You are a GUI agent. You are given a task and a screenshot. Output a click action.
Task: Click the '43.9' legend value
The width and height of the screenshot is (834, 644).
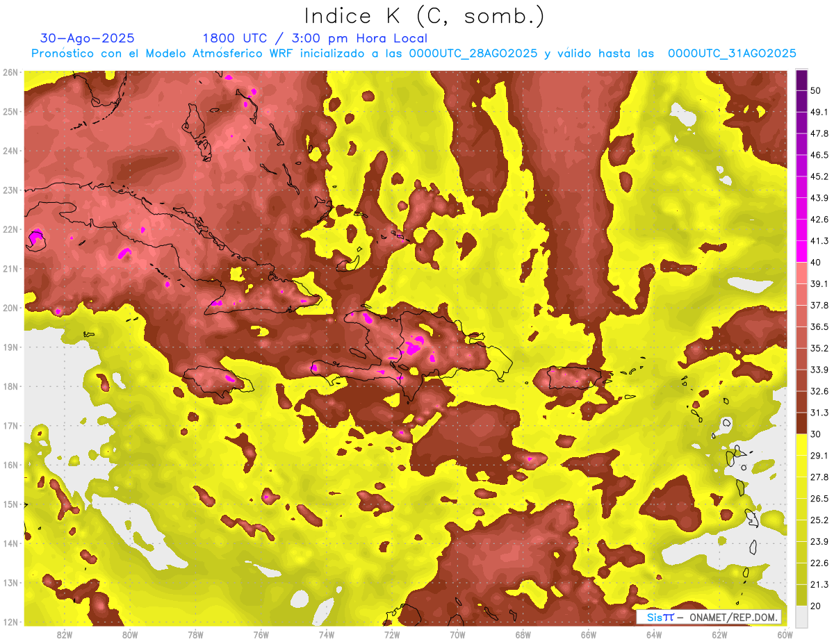819,198
